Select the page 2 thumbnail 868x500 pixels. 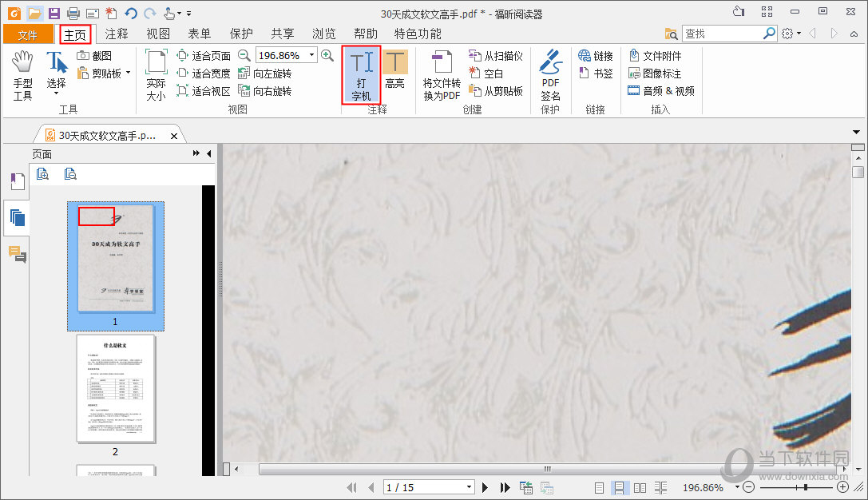(115, 387)
